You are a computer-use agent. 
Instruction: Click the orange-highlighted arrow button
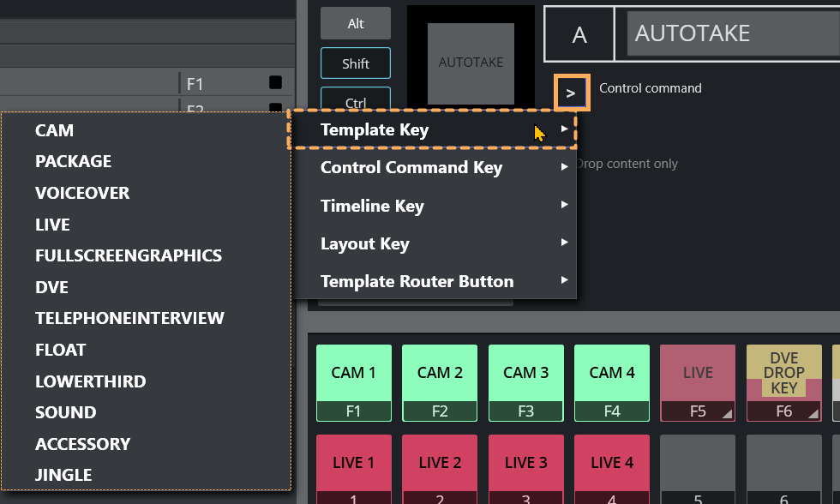point(571,93)
